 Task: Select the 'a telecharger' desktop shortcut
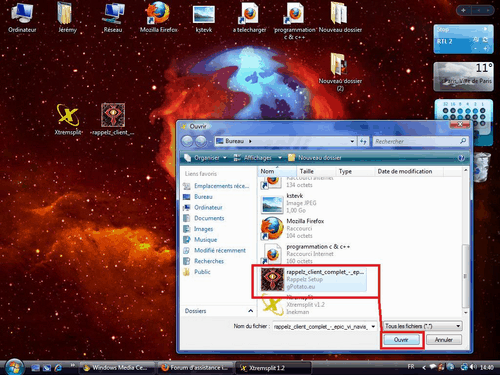249,17
